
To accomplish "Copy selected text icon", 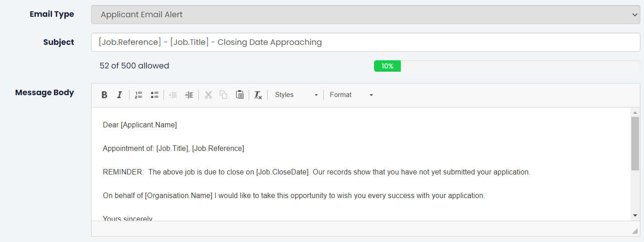I will 224,95.
